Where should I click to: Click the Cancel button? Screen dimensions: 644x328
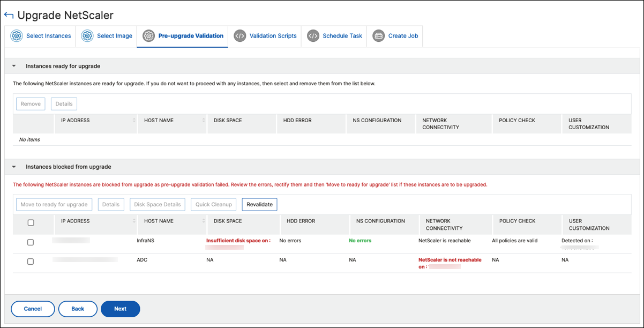[33, 309]
